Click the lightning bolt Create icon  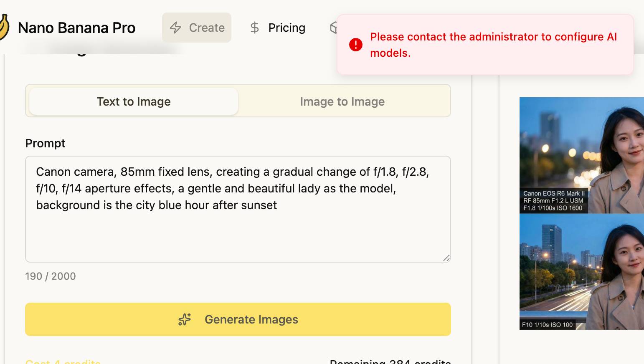point(175,28)
